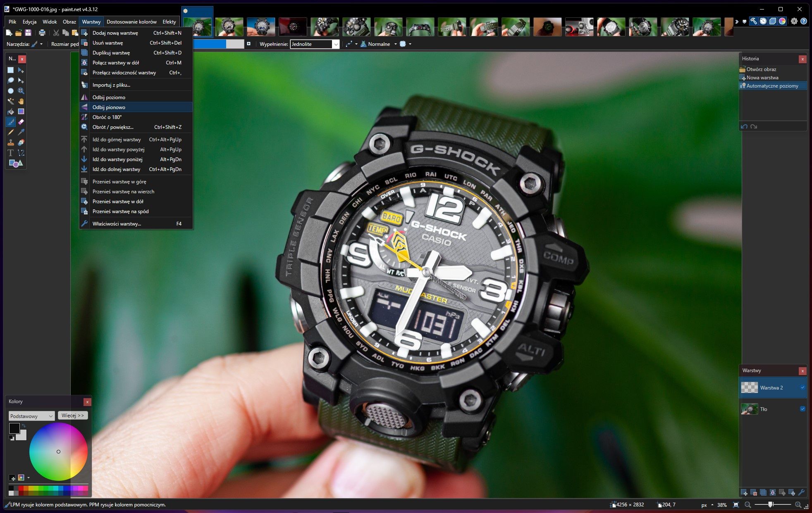This screenshot has height=513, width=812.
Task: Select the Eraser tool
Action: pos(21,122)
